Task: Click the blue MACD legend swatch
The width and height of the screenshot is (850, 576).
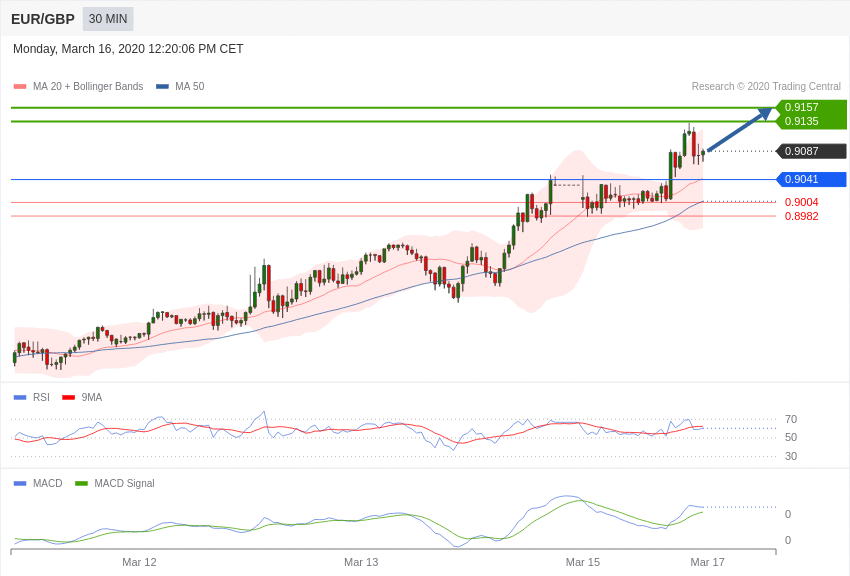Action: [x=20, y=483]
